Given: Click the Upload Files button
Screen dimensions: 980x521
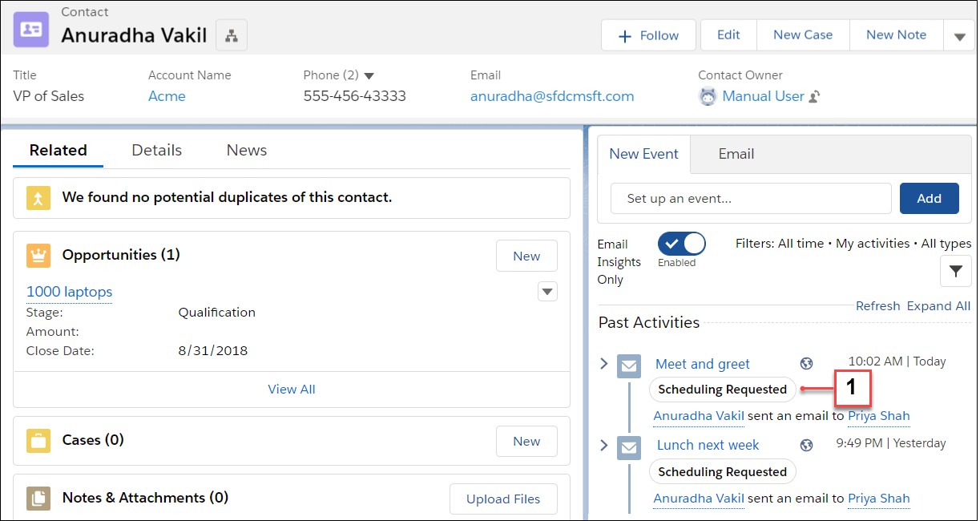Looking at the screenshot, I should coord(503,499).
